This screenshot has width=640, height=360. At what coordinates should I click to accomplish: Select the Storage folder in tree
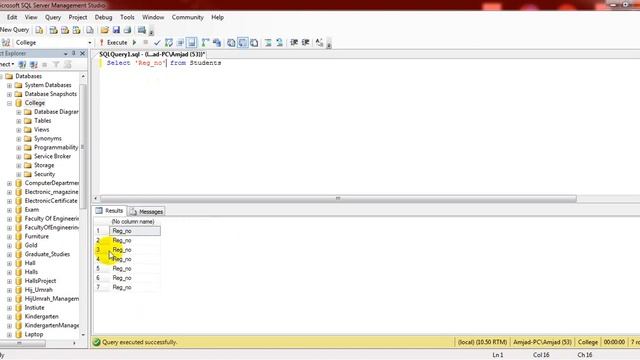point(44,165)
